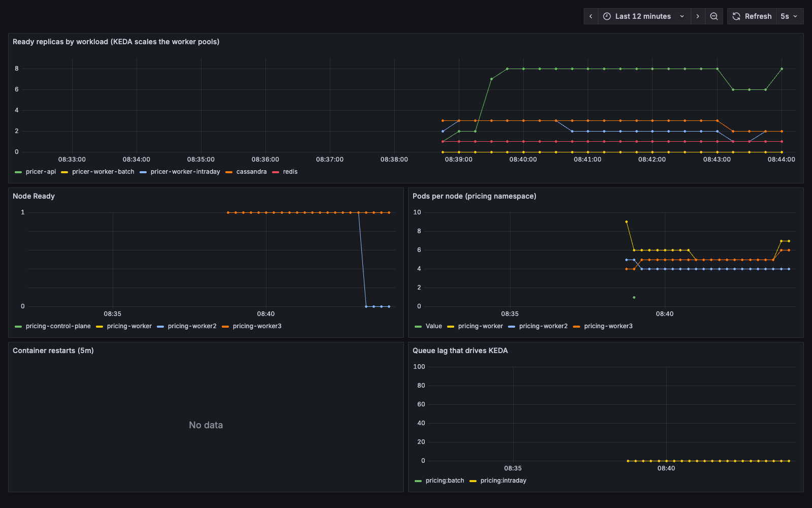The image size is (812, 508).
Task: Click the Refresh dashboard button
Action: 752,16
